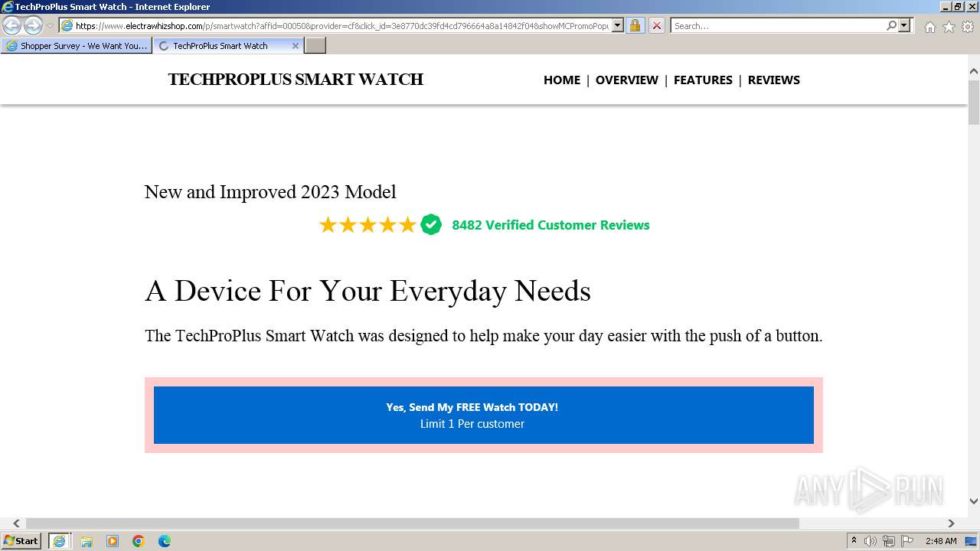The image size is (980, 551).
Task: Open the REVIEWS nav link
Action: pos(774,80)
